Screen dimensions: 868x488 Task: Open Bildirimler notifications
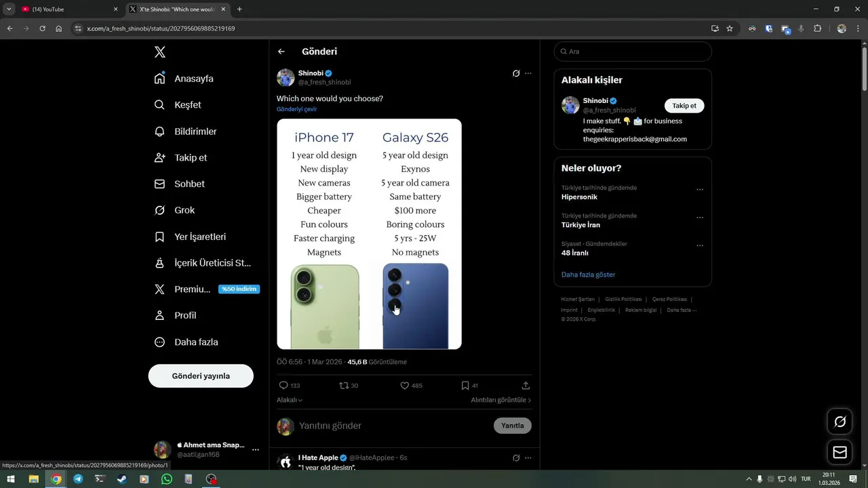point(185,131)
